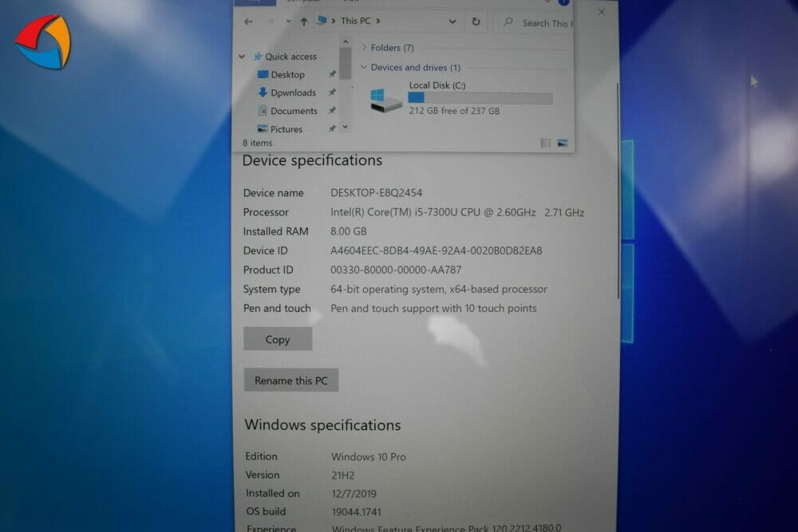798x532 pixels.
Task: Refresh the This PC view
Action: (x=476, y=22)
